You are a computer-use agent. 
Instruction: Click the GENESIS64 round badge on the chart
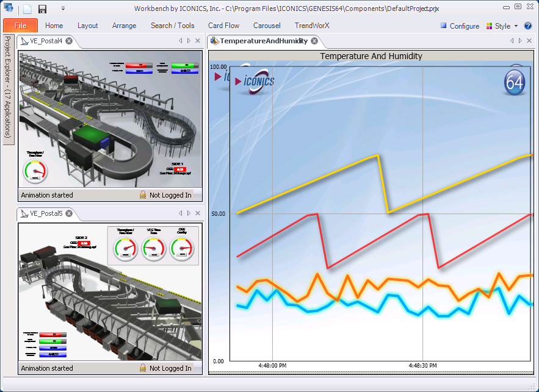coord(515,82)
